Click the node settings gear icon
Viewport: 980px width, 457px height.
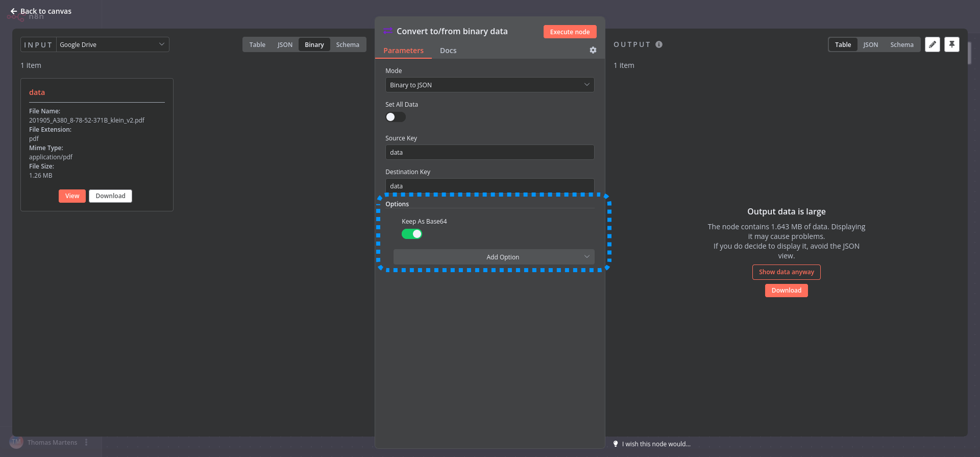593,50
